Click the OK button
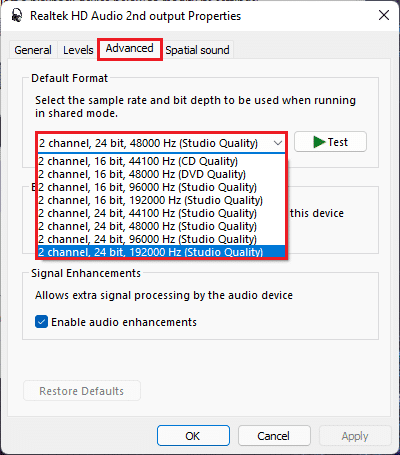Image resolution: width=400 pixels, height=455 pixels. (x=193, y=436)
